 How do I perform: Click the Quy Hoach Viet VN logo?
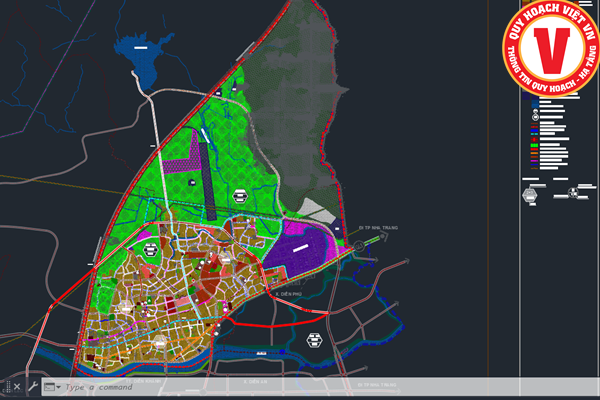click(548, 52)
